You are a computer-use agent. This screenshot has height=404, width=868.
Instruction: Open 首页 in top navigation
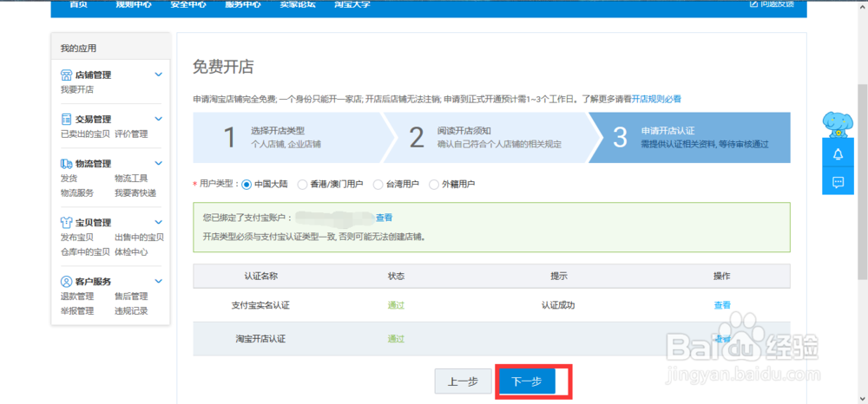[78, 4]
